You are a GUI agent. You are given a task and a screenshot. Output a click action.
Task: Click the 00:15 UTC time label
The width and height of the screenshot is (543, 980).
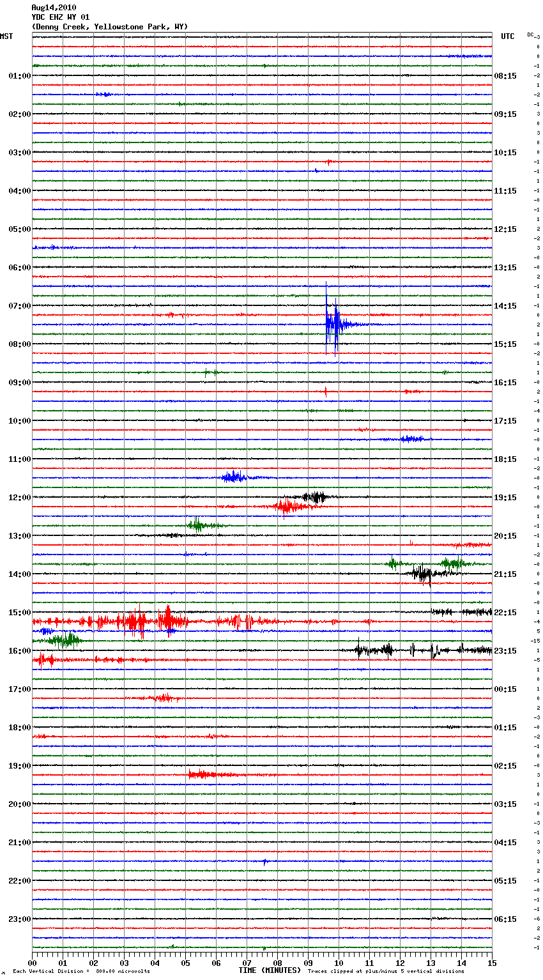coord(505,689)
